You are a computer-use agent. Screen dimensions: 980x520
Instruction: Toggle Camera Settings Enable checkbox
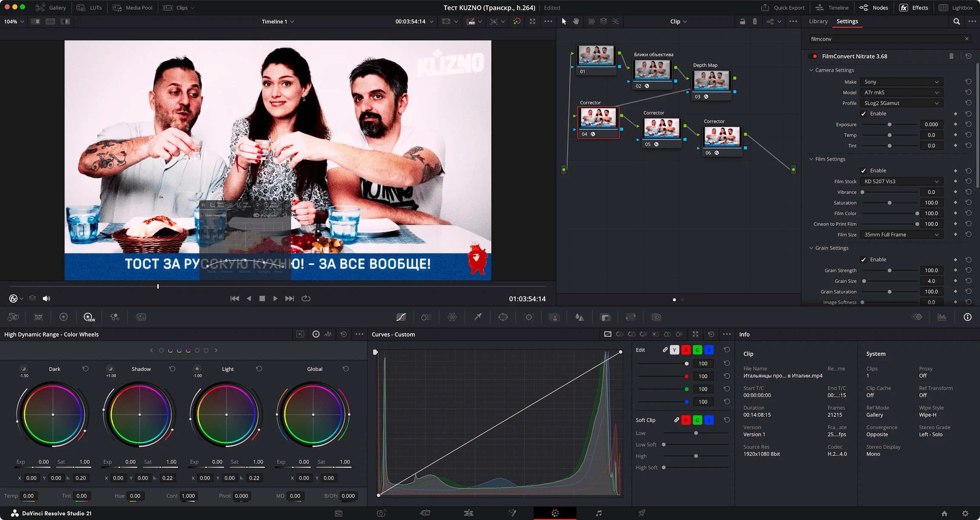863,114
